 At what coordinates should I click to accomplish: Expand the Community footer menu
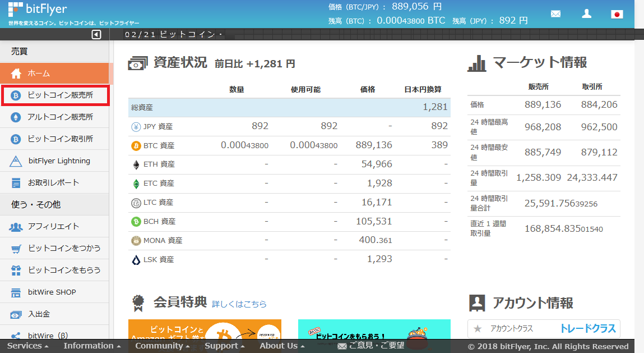click(163, 346)
